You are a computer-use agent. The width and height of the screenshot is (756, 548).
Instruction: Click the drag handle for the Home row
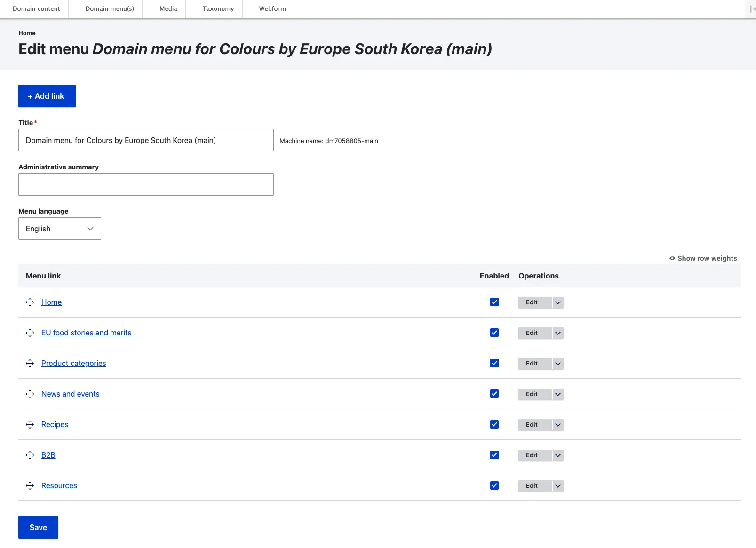(30, 302)
